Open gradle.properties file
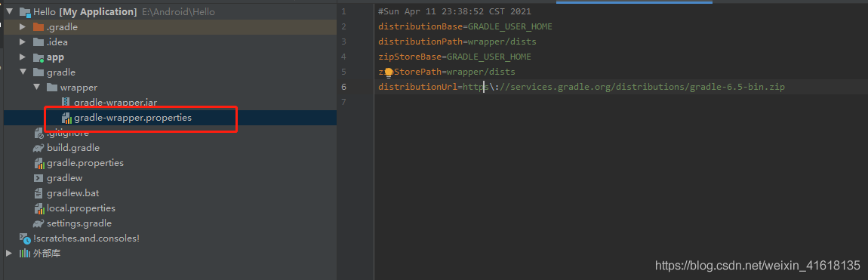Image resolution: width=868 pixels, height=280 pixels. tap(85, 163)
